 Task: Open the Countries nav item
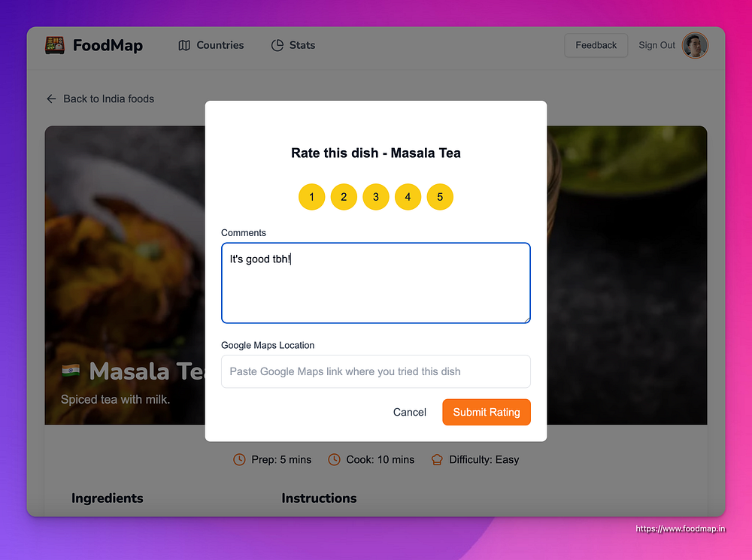click(211, 46)
